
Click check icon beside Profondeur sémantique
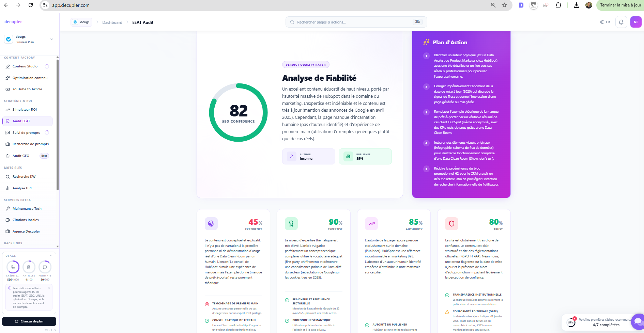click(x=287, y=321)
